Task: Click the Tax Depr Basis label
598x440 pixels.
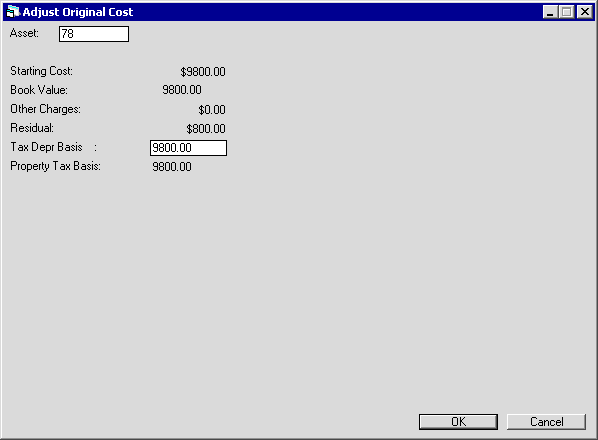Action: point(46,147)
